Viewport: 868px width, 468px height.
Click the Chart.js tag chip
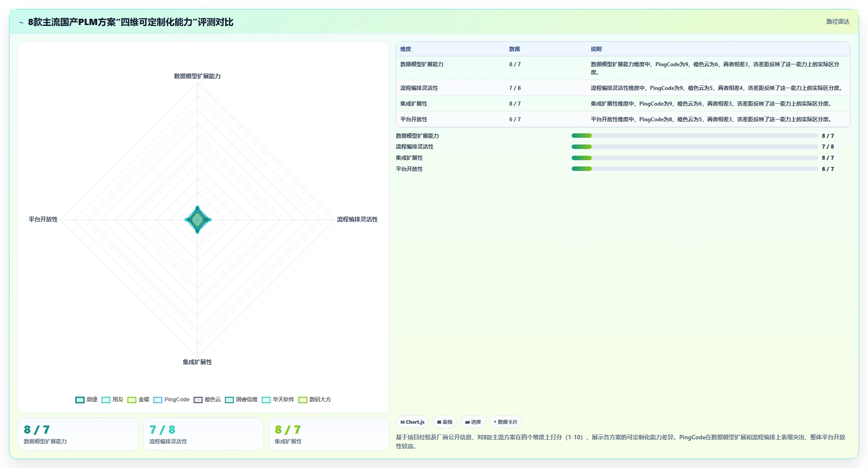412,422
